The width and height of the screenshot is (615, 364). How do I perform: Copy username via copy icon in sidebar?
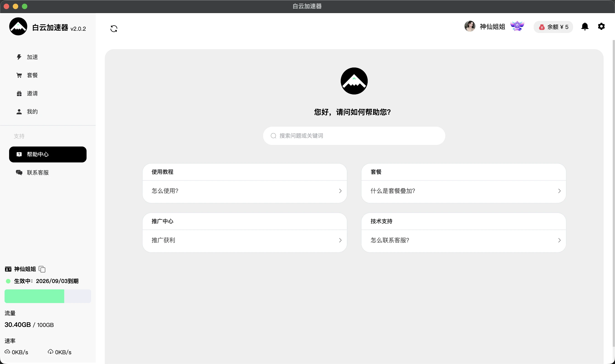pyautogui.click(x=42, y=269)
